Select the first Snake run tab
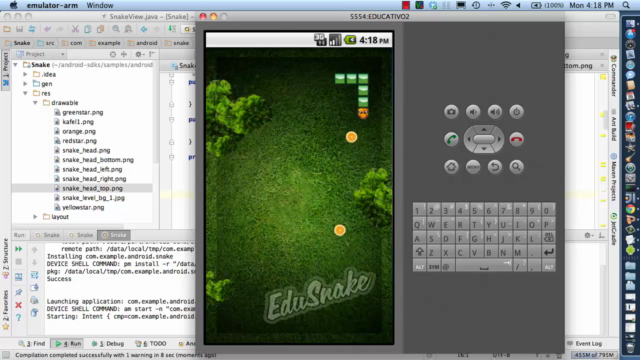640x360 pixels. pos(48,235)
